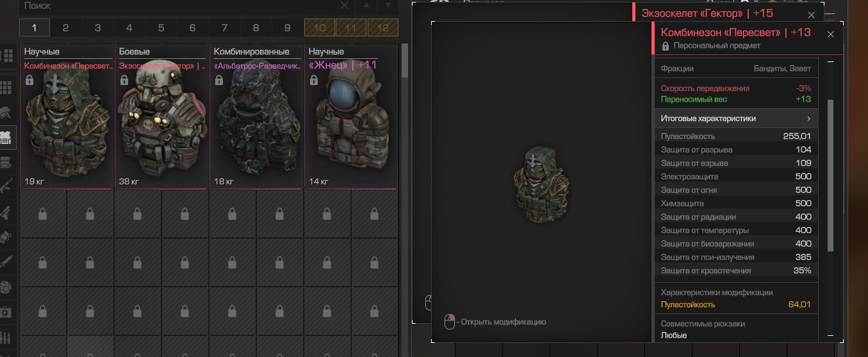The image size is (868, 357).
Task: Clear the search field with X icon
Action: pyautogui.click(x=345, y=6)
